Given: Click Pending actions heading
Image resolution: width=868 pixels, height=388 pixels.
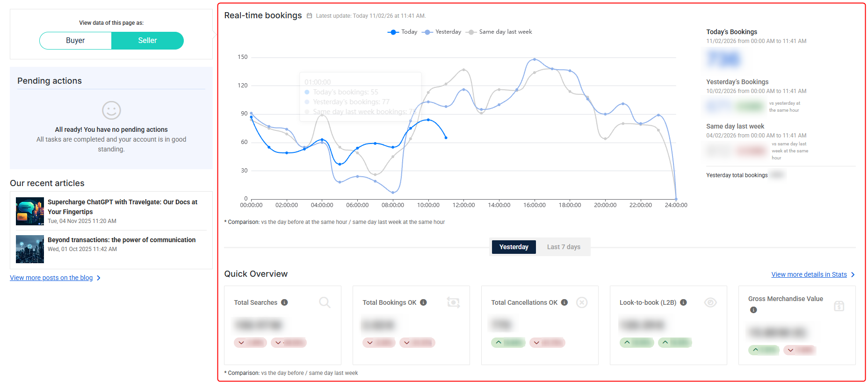Looking at the screenshot, I should point(50,81).
